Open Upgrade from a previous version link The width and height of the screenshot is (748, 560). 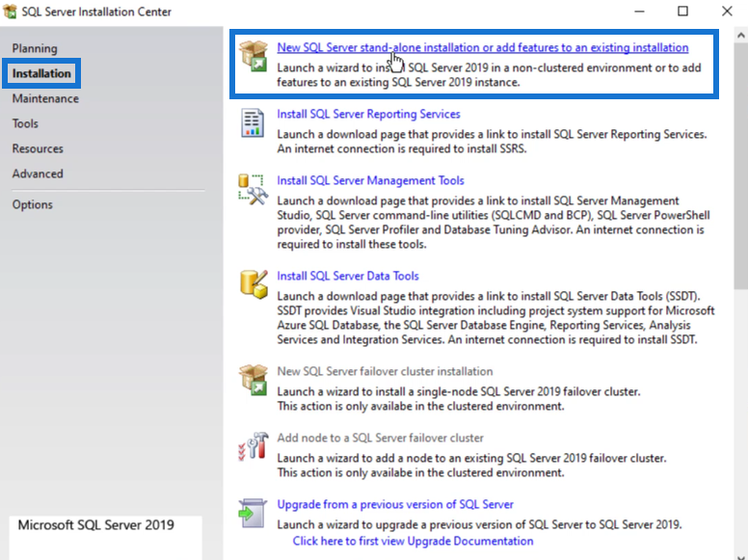pos(395,504)
